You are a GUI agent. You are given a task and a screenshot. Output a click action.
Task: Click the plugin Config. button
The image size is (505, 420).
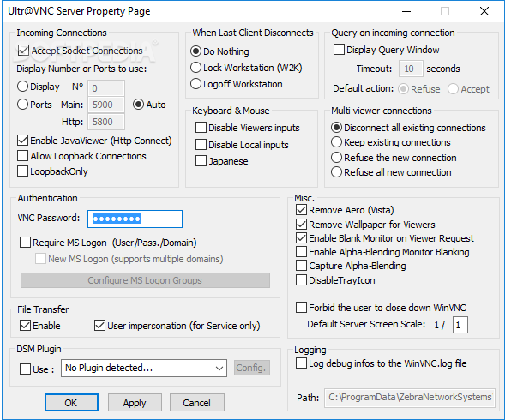coord(252,368)
